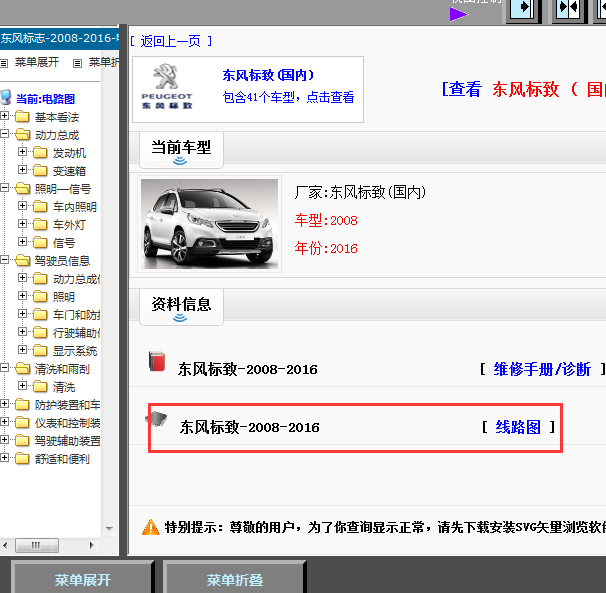This screenshot has width=606, height=593.
Task: Click the horizontal scrollbar left arrow
Action: pos(5,545)
